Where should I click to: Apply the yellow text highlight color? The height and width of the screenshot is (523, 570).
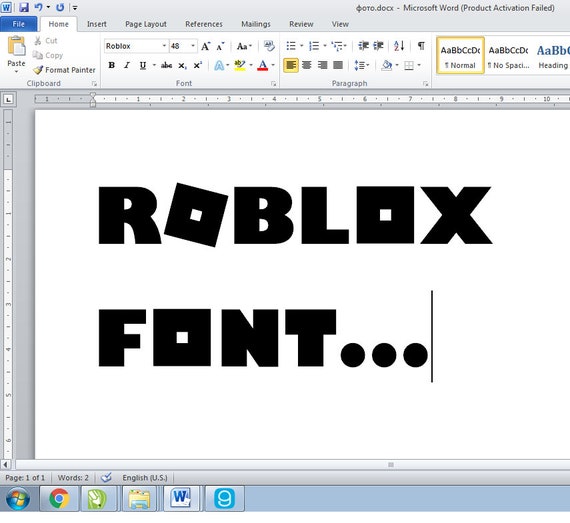pyautogui.click(x=240, y=65)
